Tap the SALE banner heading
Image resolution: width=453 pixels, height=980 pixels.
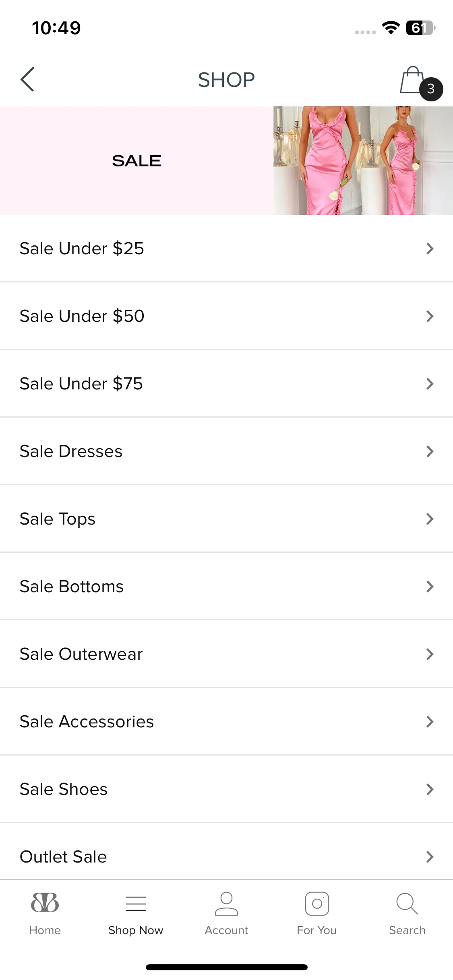[137, 161]
